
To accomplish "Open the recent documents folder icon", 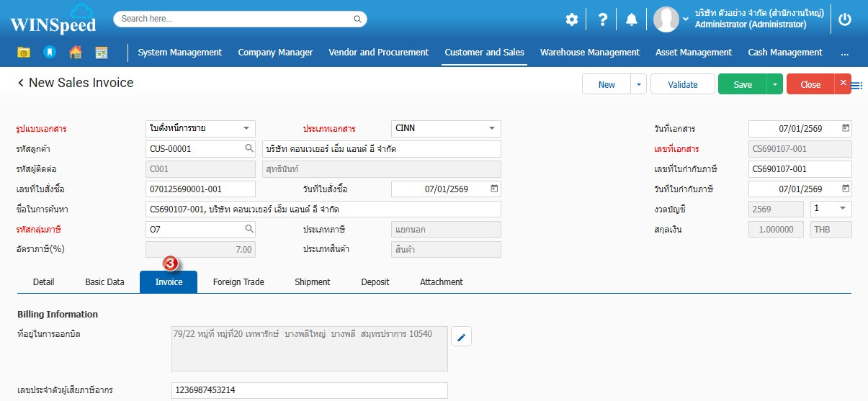I will pos(24,53).
